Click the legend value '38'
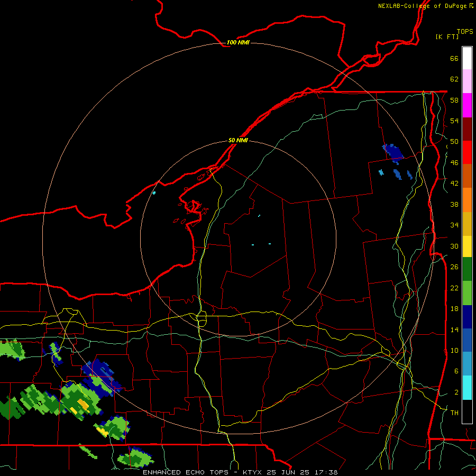 click(x=454, y=204)
